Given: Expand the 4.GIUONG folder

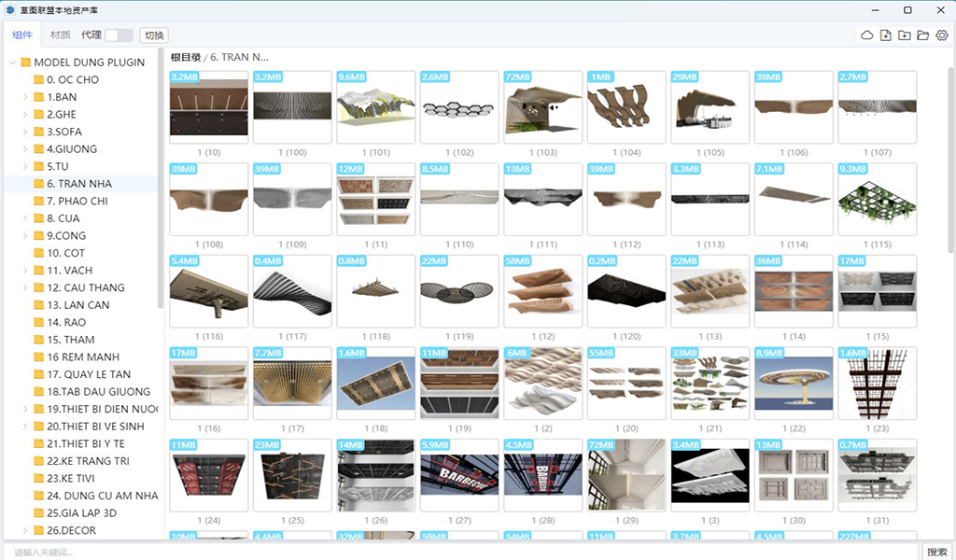Looking at the screenshot, I should (25, 148).
